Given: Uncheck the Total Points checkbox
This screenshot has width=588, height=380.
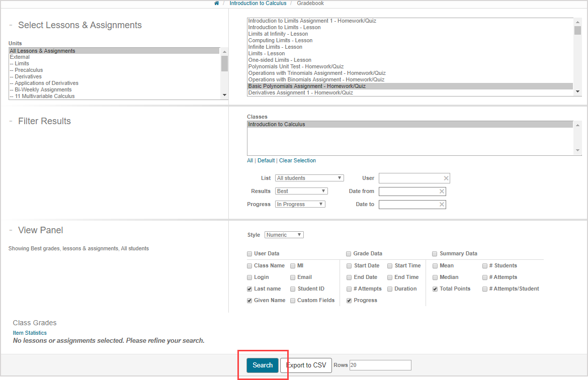Looking at the screenshot, I should coord(435,289).
